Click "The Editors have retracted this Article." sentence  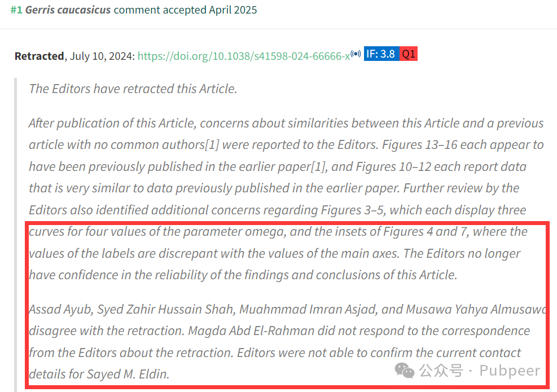click(x=133, y=89)
